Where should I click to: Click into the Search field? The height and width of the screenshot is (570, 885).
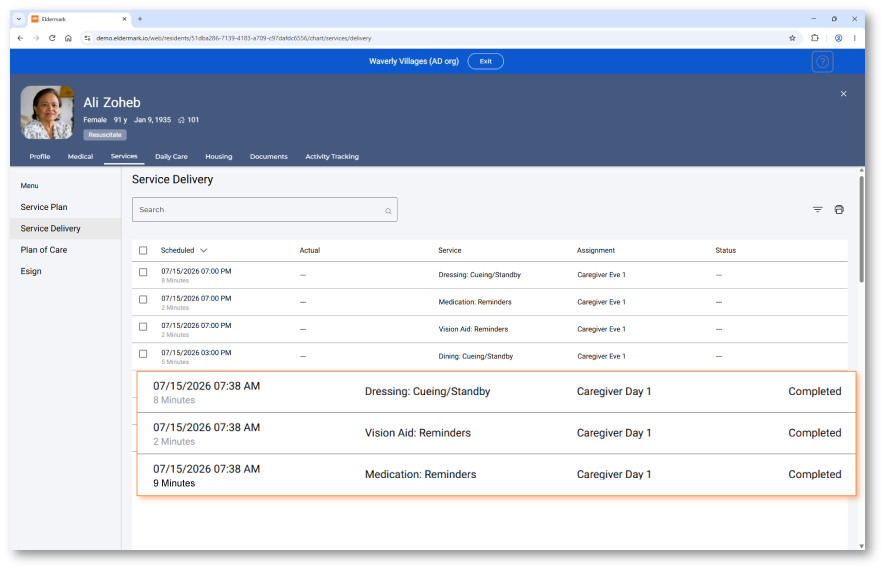pos(265,209)
